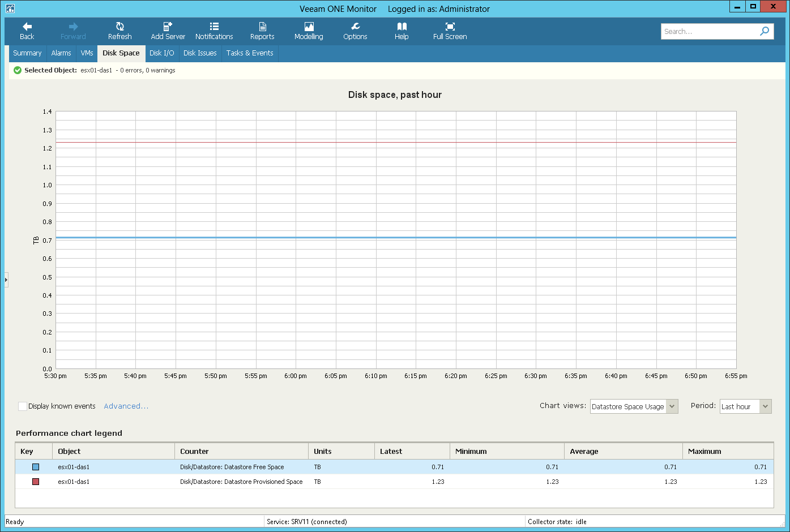Select the Disk Space tab
The image size is (790, 532).
pos(121,53)
